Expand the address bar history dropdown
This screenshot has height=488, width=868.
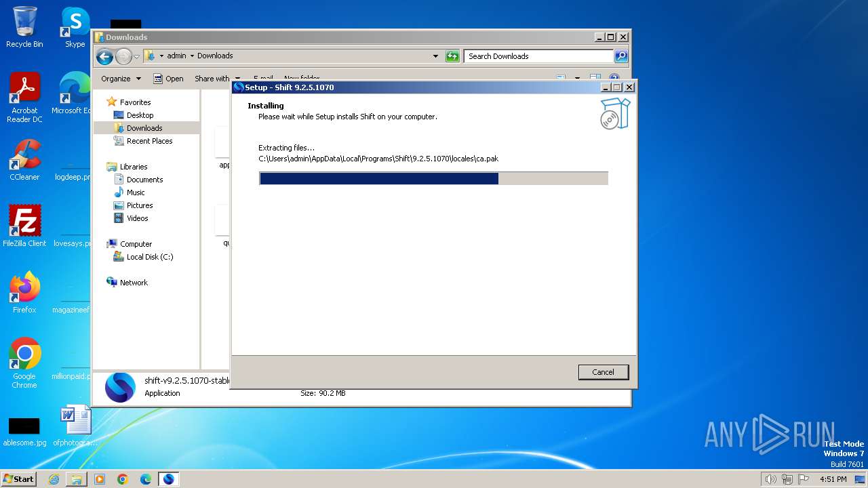coord(435,56)
